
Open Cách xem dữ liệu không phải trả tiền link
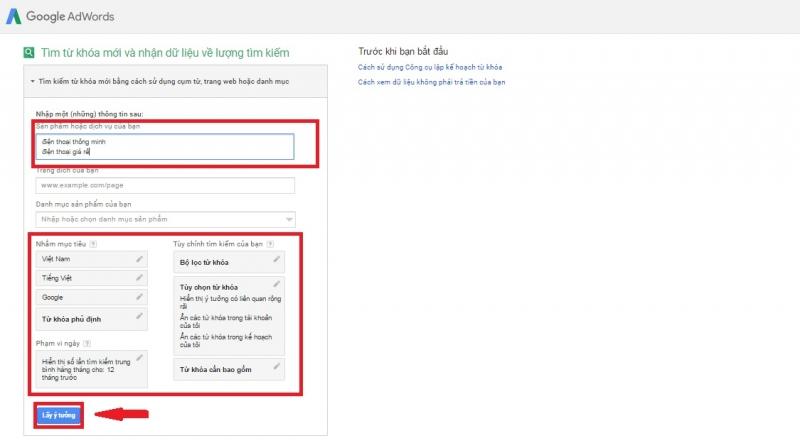click(432, 82)
